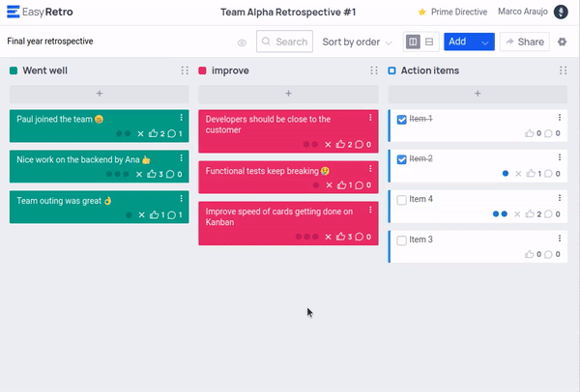Click the Share button
Screen dimensions: 580x392
click(x=523, y=42)
